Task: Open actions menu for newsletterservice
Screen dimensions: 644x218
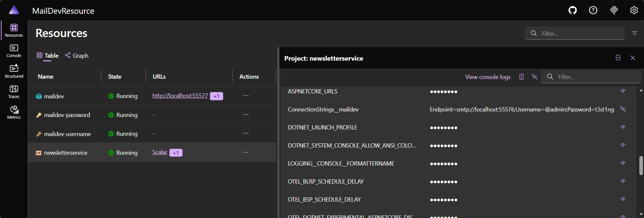Action: coord(246,152)
